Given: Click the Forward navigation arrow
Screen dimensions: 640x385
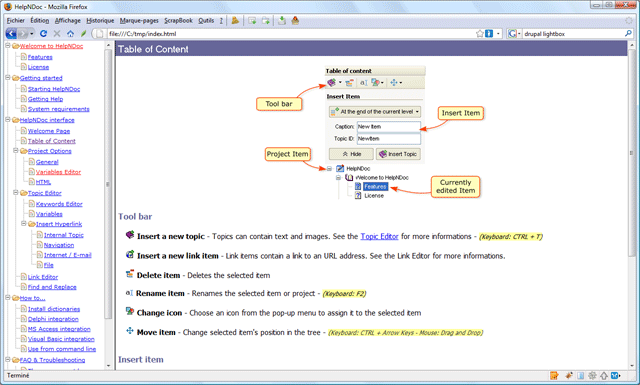Looking at the screenshot, I should tap(22, 33).
